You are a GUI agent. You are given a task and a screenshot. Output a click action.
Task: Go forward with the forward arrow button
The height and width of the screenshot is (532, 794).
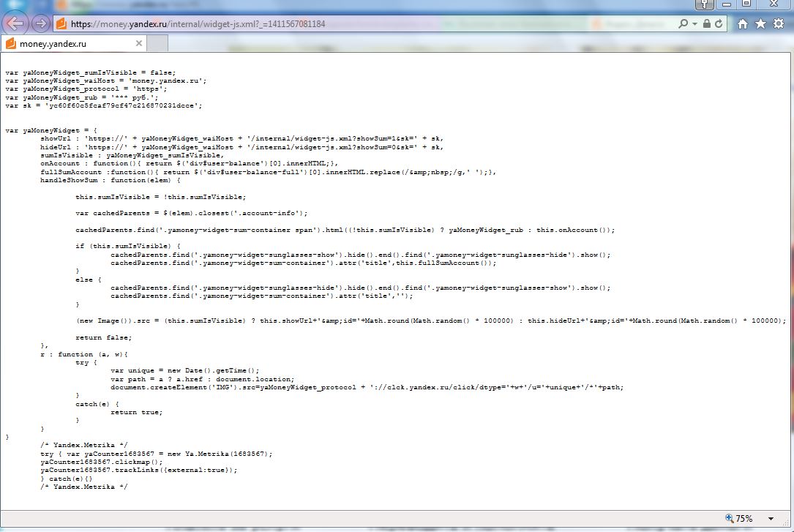41,23
